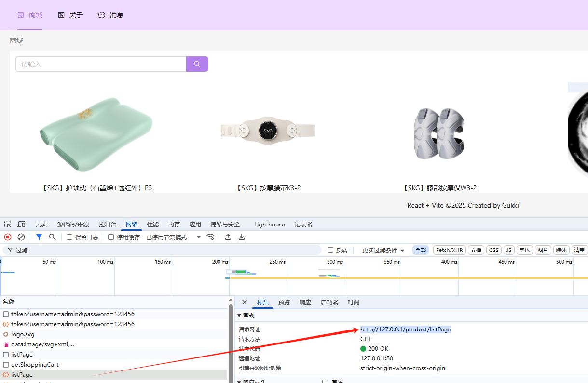Open the 隐私与安全 tab
The height and width of the screenshot is (383, 588).
(x=225, y=224)
